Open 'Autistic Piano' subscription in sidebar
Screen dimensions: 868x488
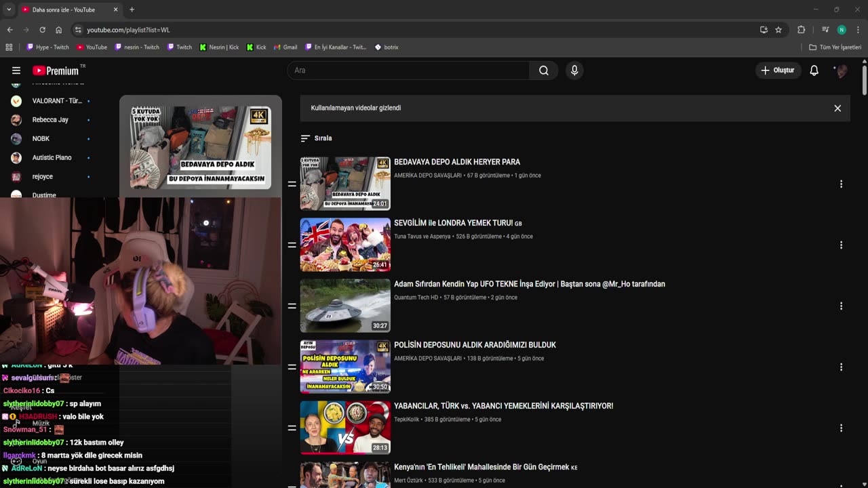50,158
